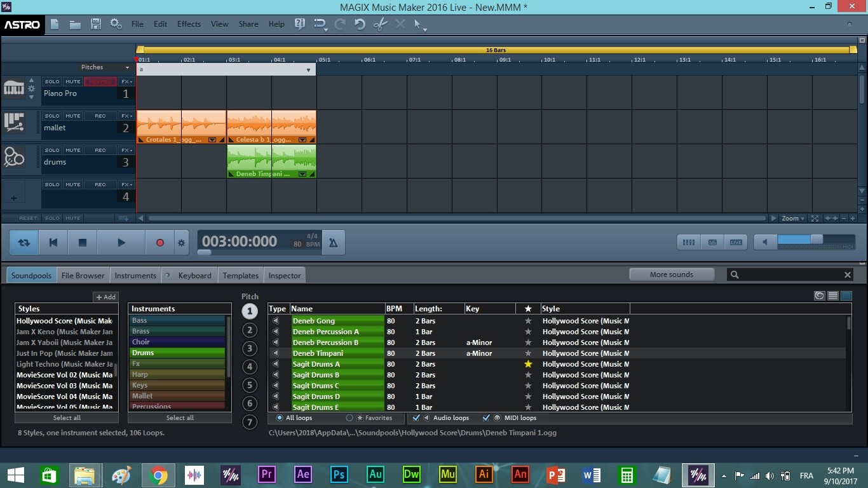Zoom in timeline with plus icon

pyautogui.click(x=853, y=218)
